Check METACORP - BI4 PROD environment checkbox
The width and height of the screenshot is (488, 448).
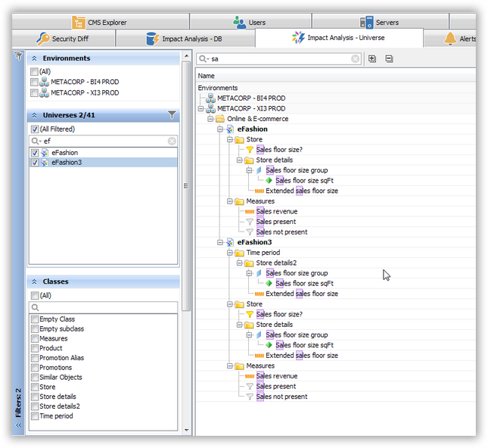[x=34, y=82]
